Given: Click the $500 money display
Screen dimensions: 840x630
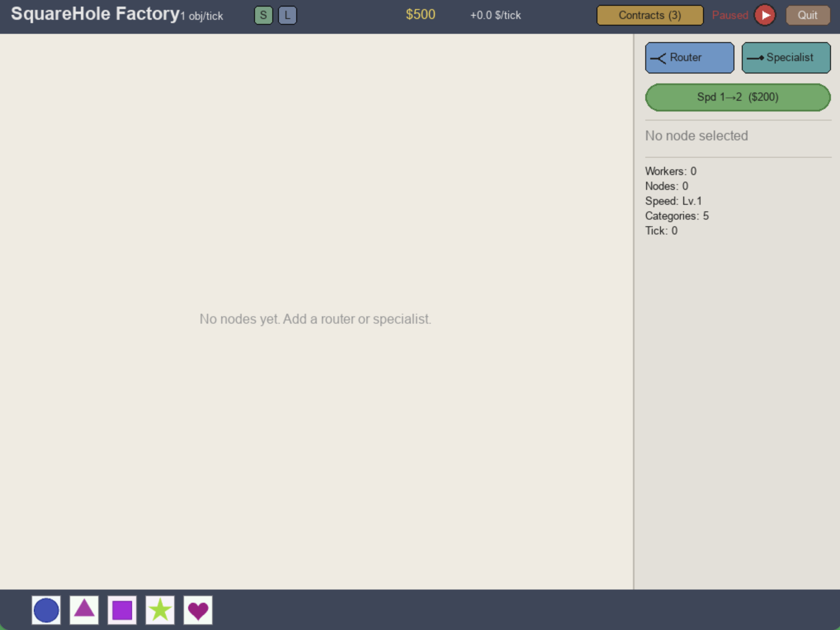Looking at the screenshot, I should 420,14.
